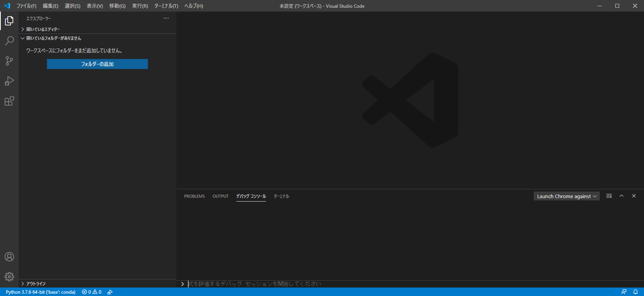Maximize panel size with up chevron
This screenshot has width=644, height=296.
pos(621,196)
